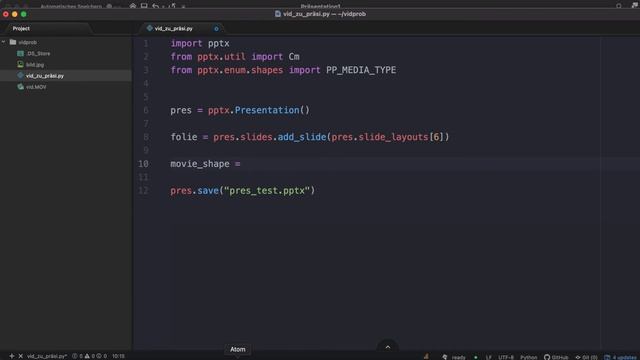The height and width of the screenshot is (360, 640).
Task: Click the text "import pptx" on line 1
Action: [x=200, y=43]
